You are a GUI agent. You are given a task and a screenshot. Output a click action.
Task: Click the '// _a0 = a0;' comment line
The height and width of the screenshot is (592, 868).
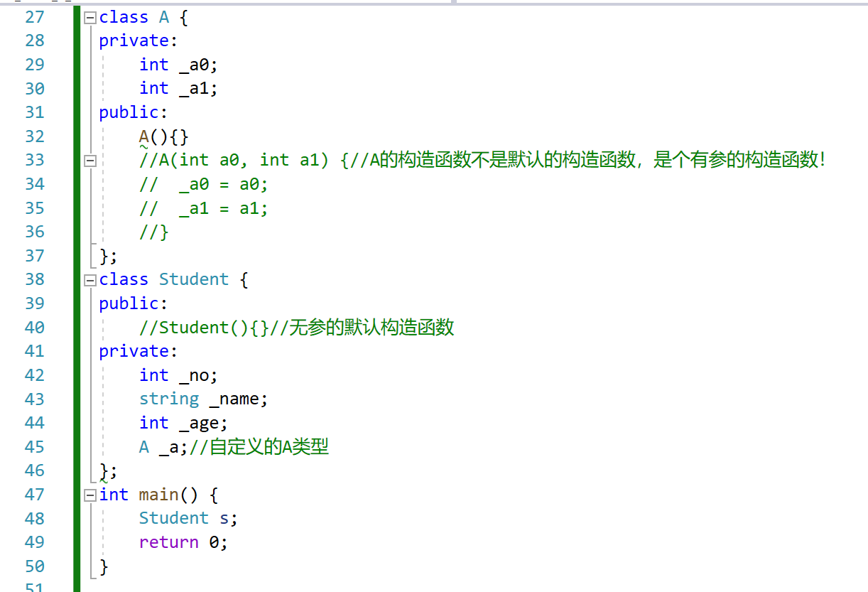pyautogui.click(x=204, y=184)
